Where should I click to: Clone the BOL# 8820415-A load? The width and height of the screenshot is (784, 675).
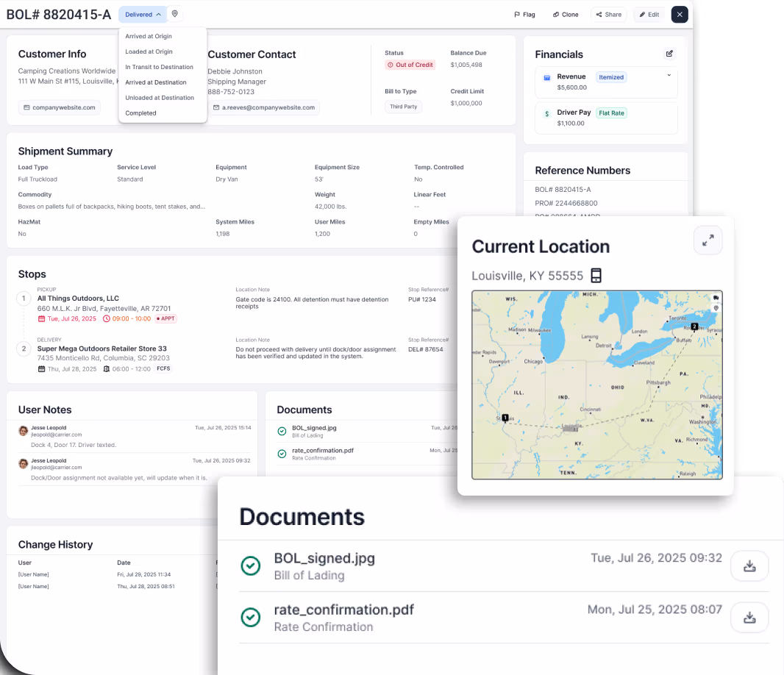[x=565, y=14]
